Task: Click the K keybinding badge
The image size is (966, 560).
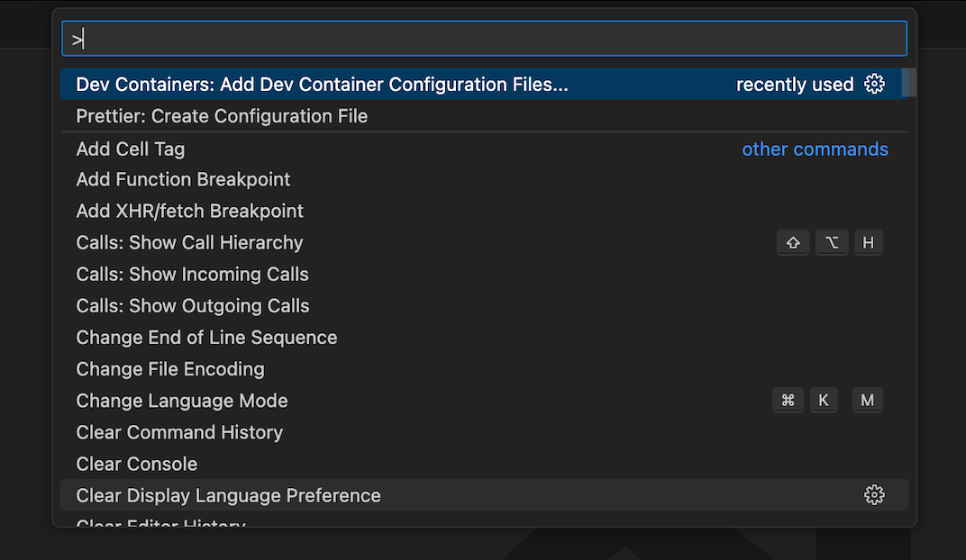Action: pos(824,400)
